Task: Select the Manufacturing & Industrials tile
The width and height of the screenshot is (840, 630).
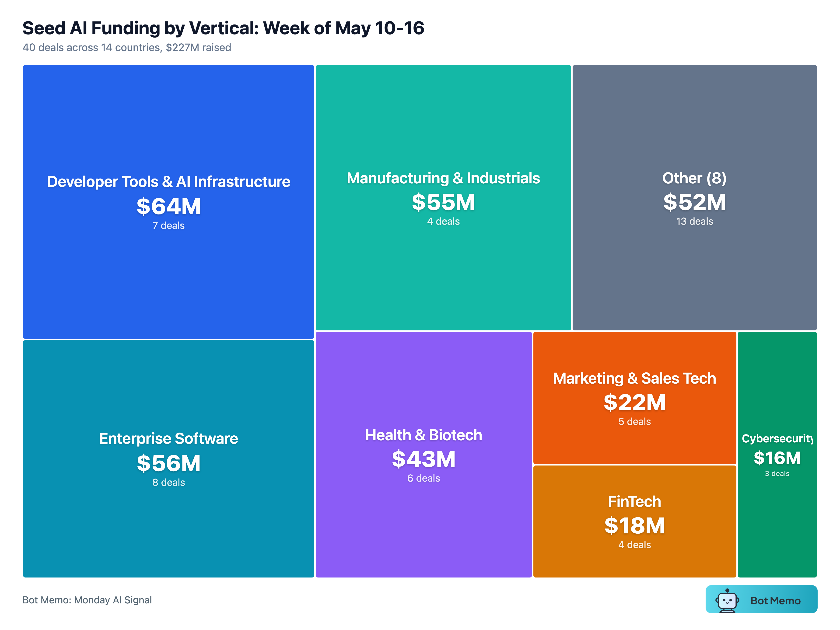Action: 443,197
